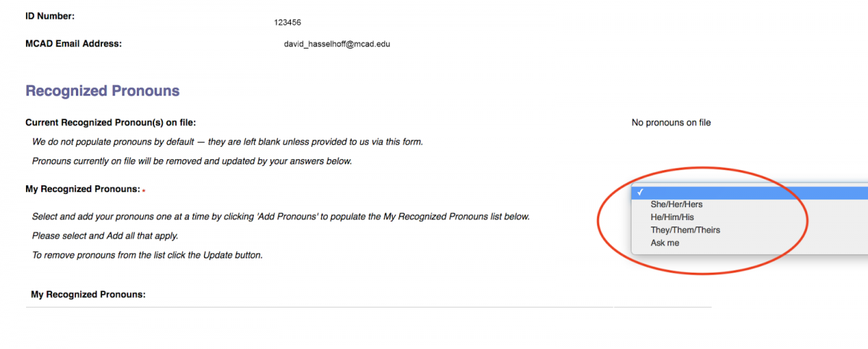Click the MCAD Email Address label
The width and height of the screenshot is (868, 349).
pyautogui.click(x=74, y=43)
